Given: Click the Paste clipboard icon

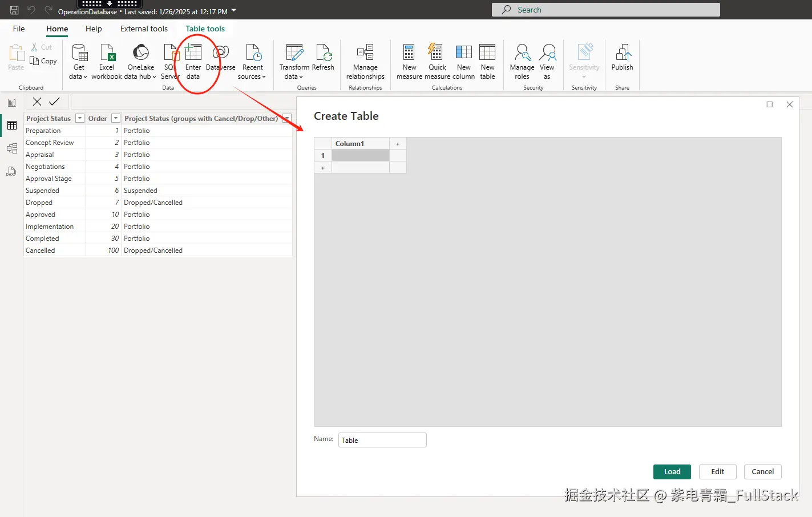Looking at the screenshot, I should coord(16,53).
